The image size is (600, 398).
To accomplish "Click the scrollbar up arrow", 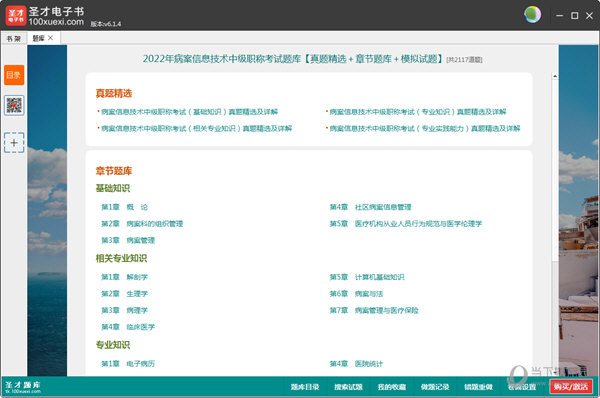I will click(x=555, y=77).
